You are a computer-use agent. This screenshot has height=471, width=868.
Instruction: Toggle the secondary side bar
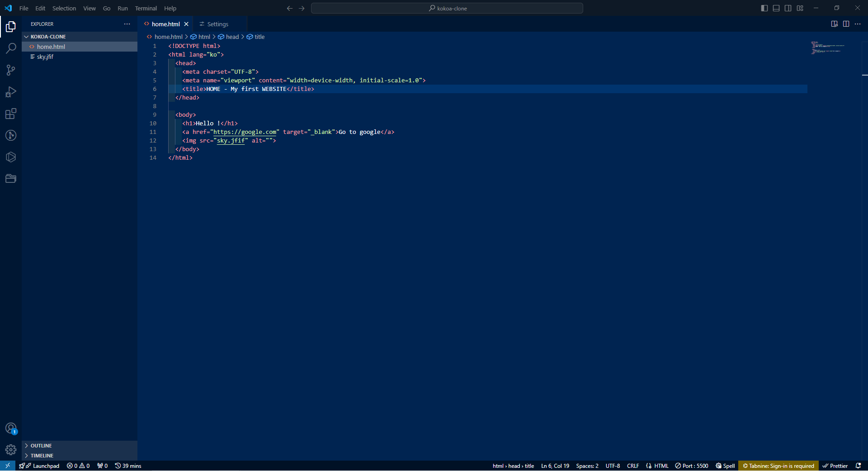point(788,8)
